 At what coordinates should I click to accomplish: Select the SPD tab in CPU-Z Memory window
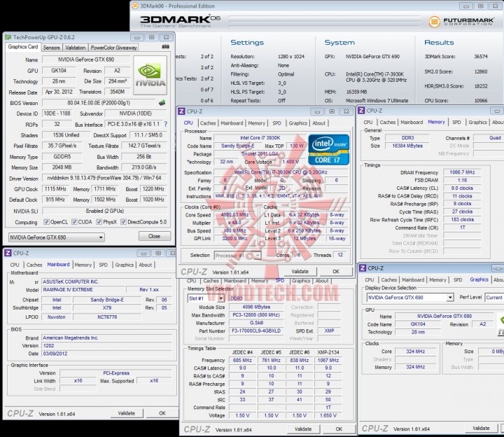[x=456, y=122]
